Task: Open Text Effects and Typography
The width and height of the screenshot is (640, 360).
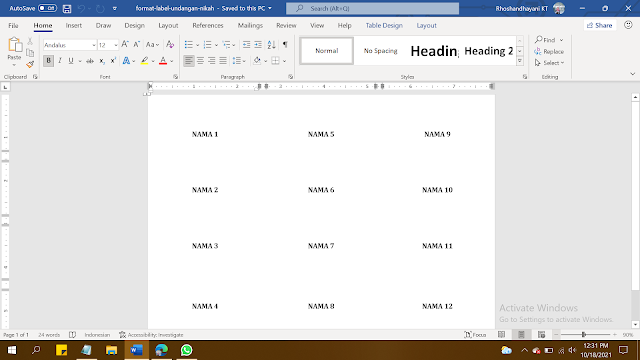Action: [127, 61]
